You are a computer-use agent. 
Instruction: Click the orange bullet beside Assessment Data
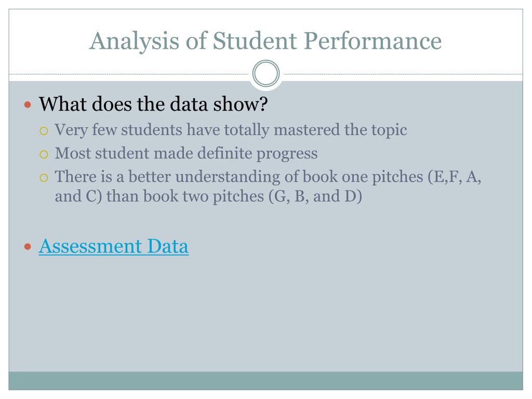[x=28, y=247]
